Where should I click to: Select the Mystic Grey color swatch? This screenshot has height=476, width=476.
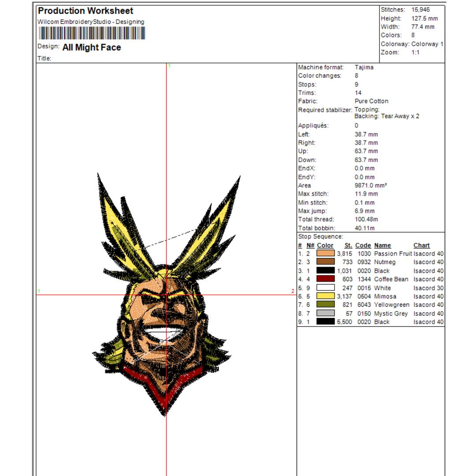click(x=325, y=313)
